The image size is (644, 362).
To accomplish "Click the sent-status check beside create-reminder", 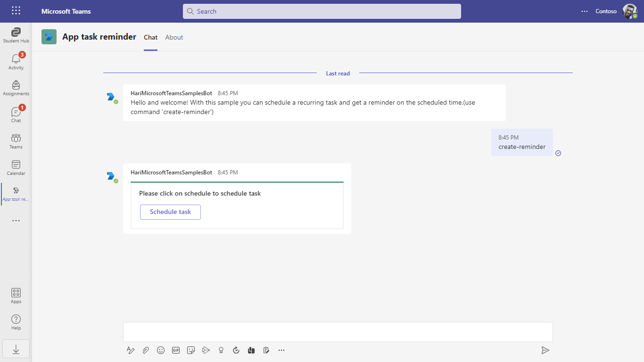I will tap(558, 153).
